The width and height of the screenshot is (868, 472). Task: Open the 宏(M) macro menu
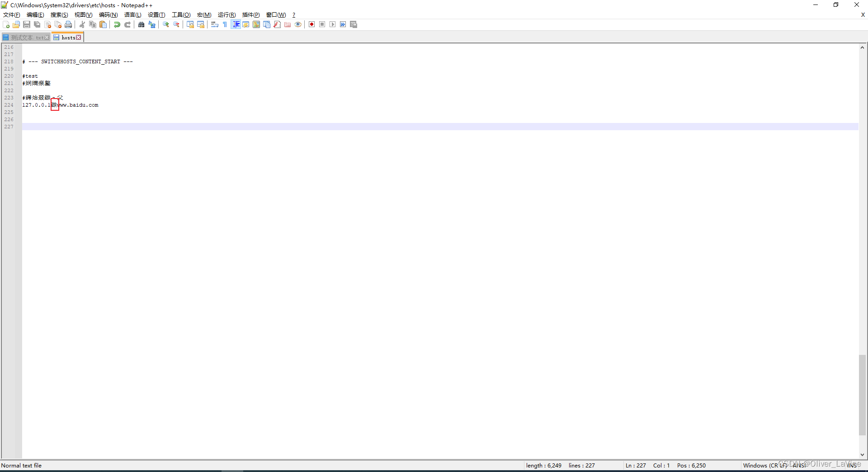point(204,14)
